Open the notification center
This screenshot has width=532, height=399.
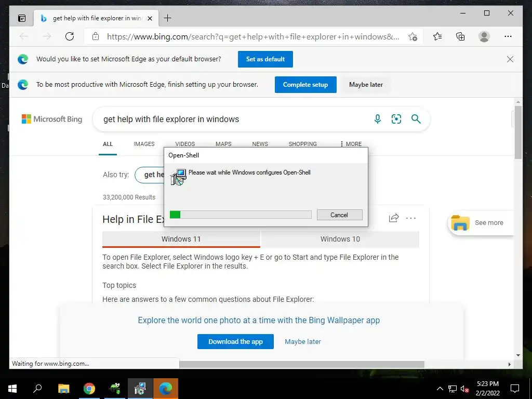point(515,389)
